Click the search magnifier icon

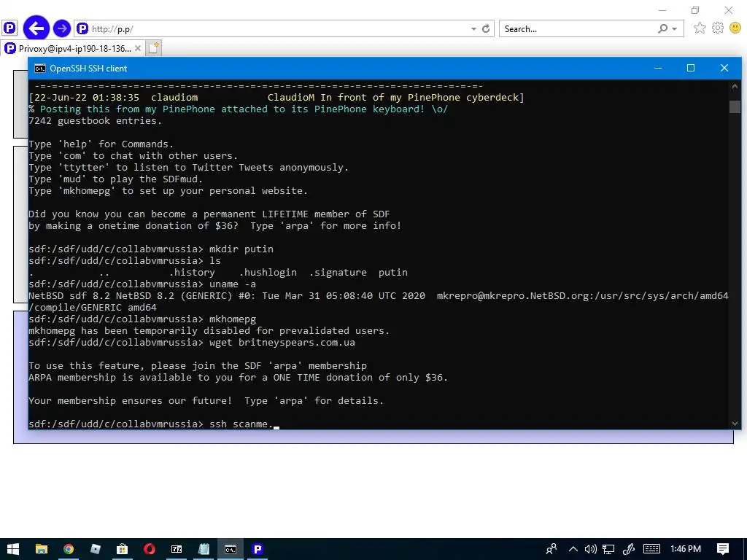(x=662, y=29)
